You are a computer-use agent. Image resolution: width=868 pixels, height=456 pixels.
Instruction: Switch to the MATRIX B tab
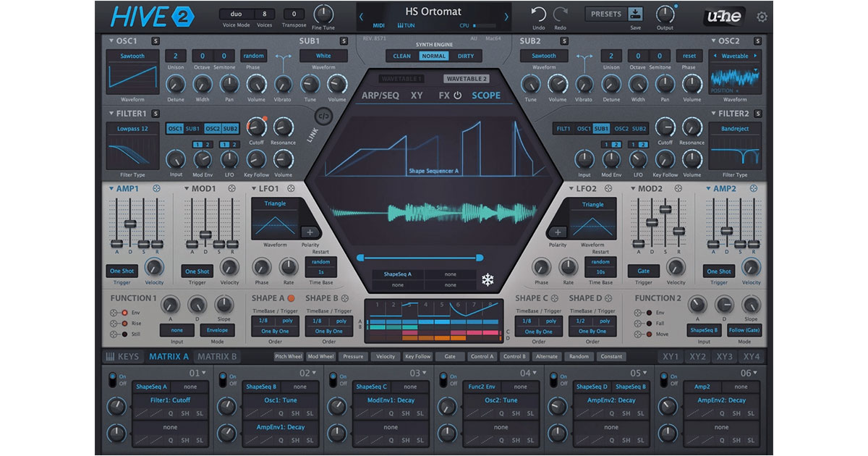point(217,356)
